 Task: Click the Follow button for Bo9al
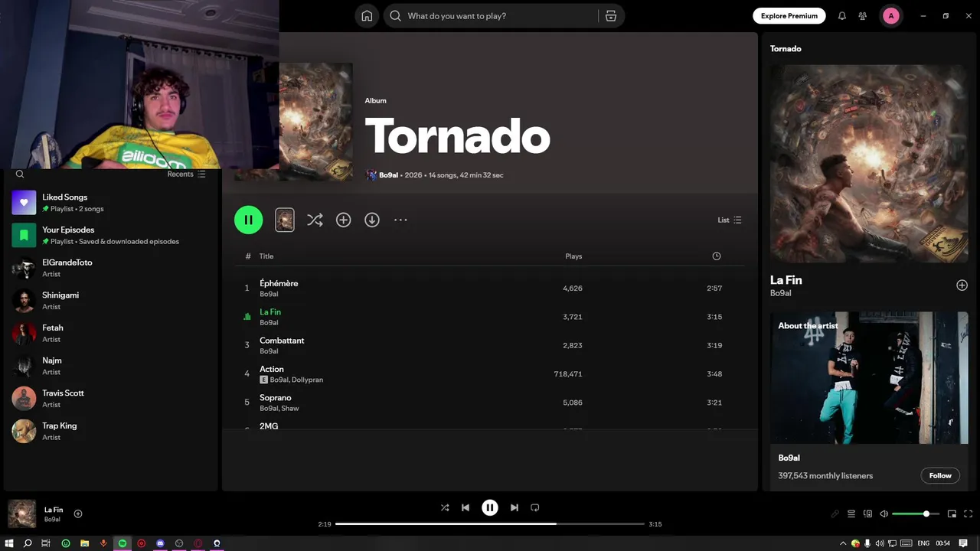pyautogui.click(x=940, y=476)
